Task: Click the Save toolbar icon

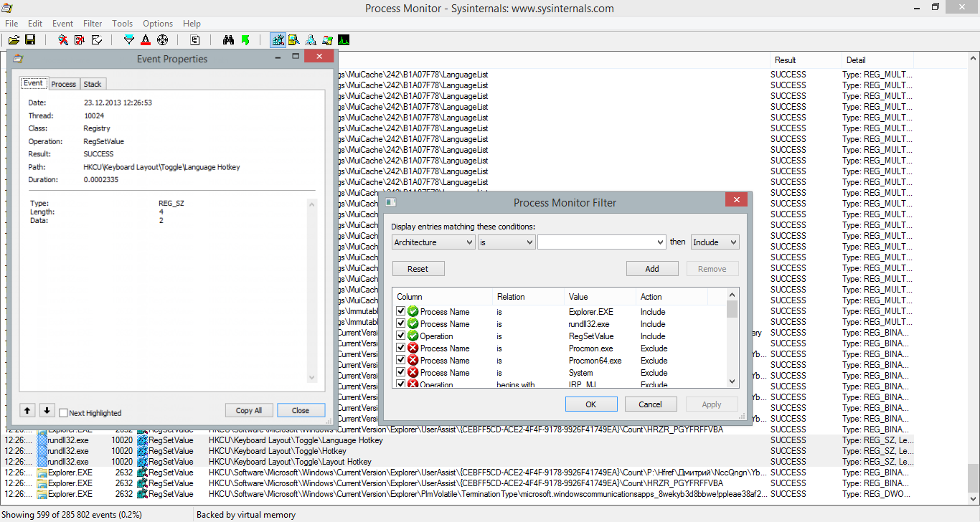Action: (x=30, y=40)
